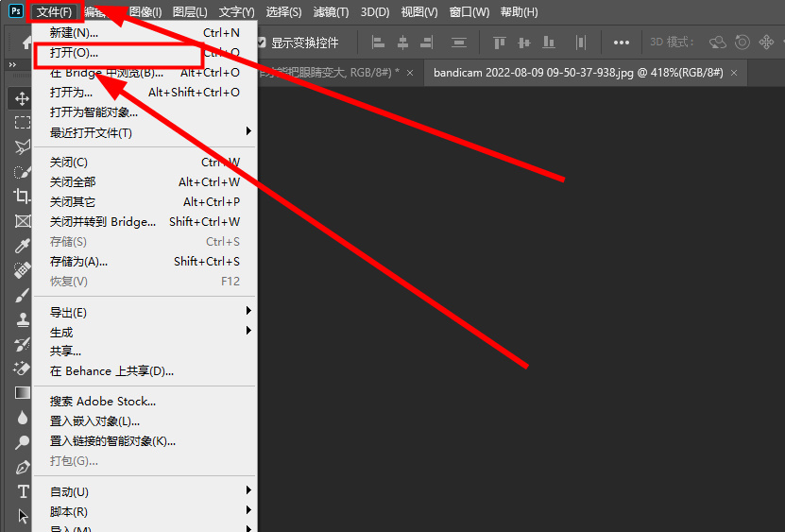Expand the 自动 submenu
Viewport: 785px width, 532px height.
(x=142, y=492)
